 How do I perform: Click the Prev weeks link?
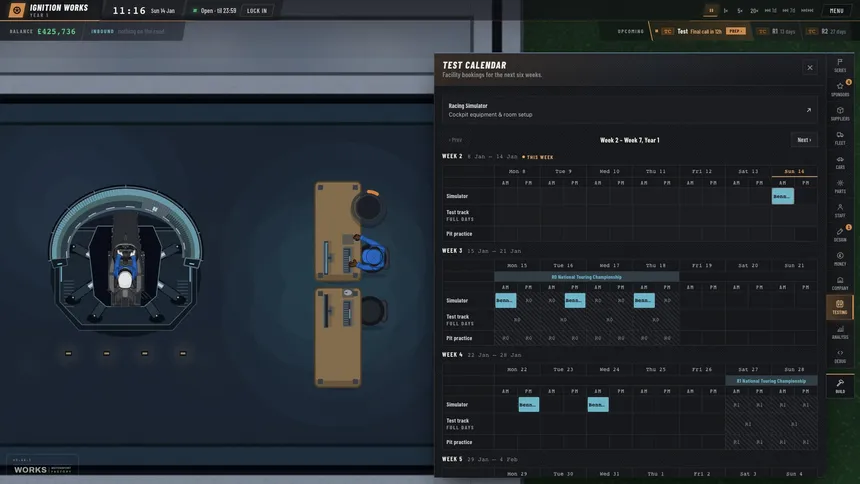pyautogui.click(x=455, y=140)
